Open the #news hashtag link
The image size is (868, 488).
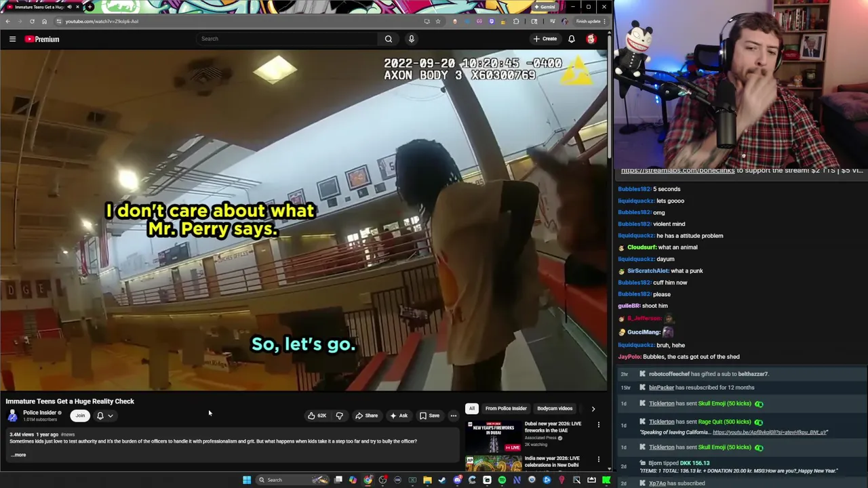point(68,434)
